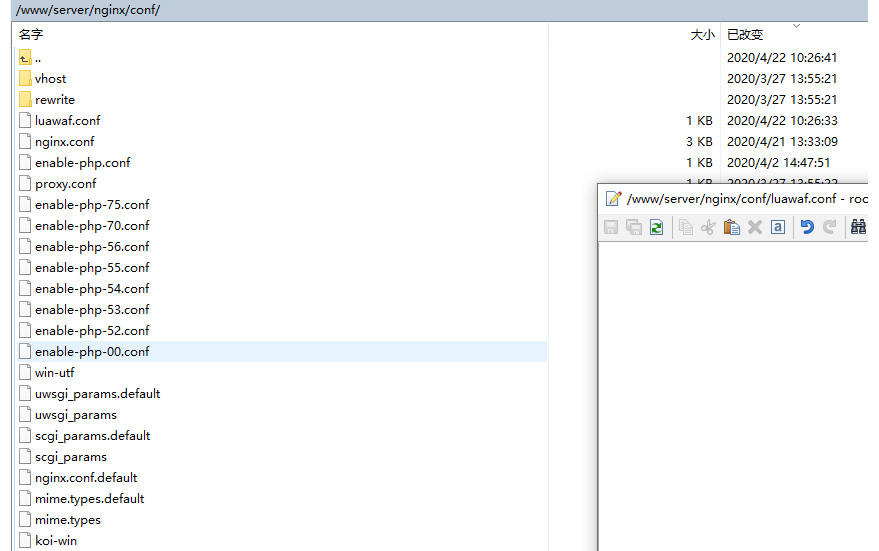The width and height of the screenshot is (879, 551).
Task: Click the scgi_params file icon
Action: pos(25,457)
